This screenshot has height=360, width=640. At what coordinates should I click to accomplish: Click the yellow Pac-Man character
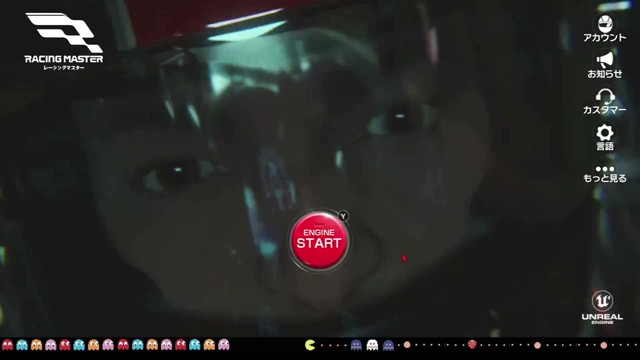click(310, 345)
